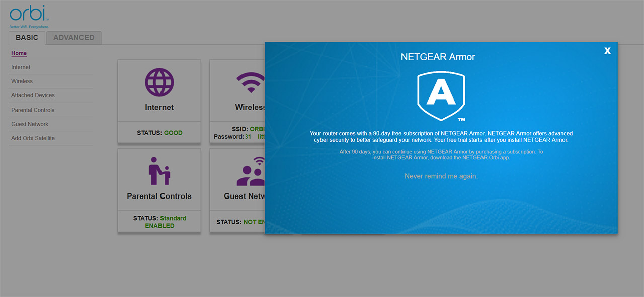Select the BASIC tab

coord(27,38)
